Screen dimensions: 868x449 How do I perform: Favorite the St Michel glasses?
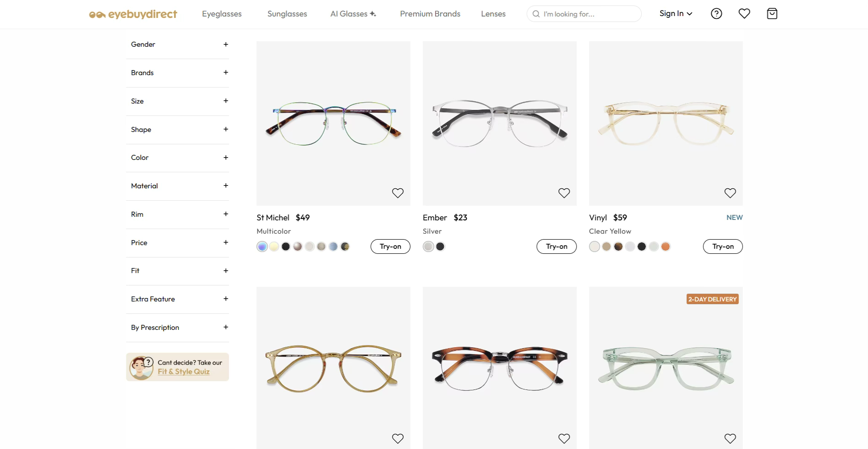[x=398, y=193]
